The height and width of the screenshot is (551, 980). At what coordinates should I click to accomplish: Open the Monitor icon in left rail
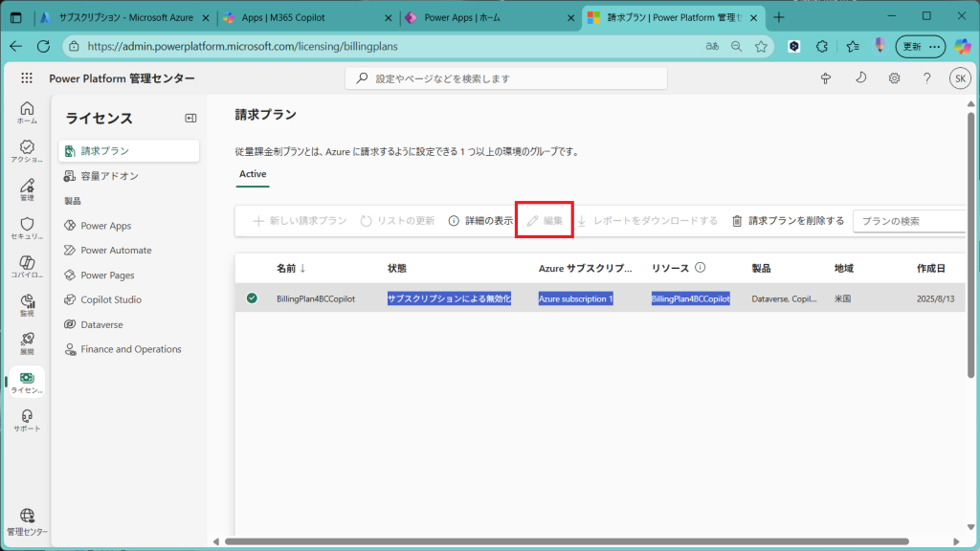[27, 304]
